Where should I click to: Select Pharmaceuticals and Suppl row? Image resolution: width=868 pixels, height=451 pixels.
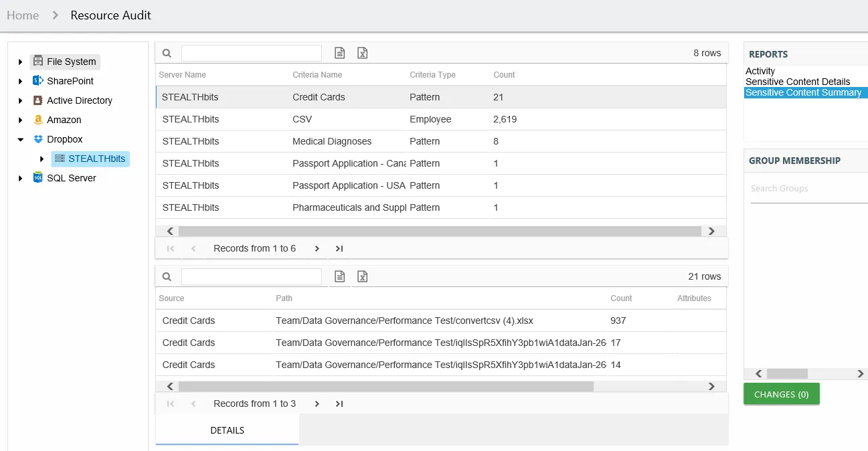click(x=441, y=207)
